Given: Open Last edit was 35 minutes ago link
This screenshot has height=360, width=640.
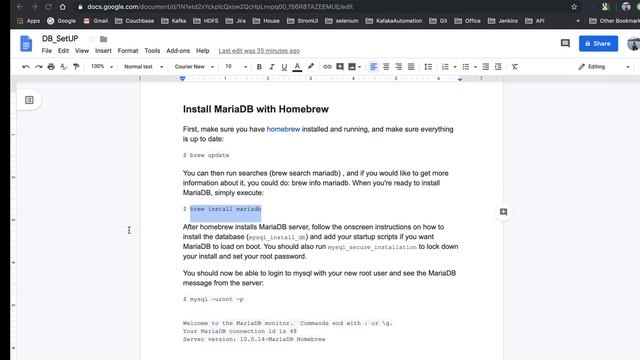Looking at the screenshot, I should coord(259,51).
